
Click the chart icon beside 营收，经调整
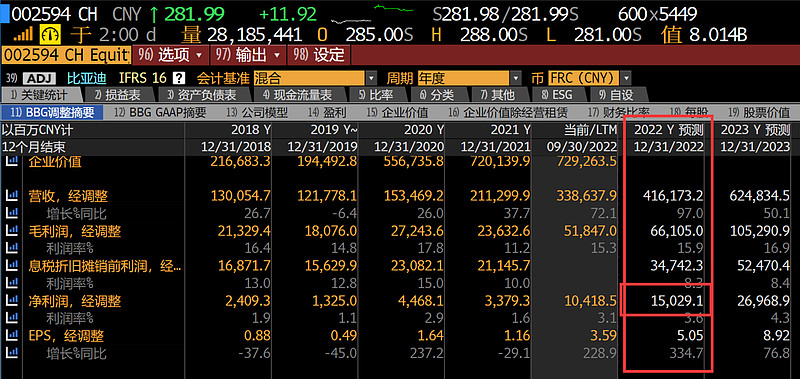12,195
